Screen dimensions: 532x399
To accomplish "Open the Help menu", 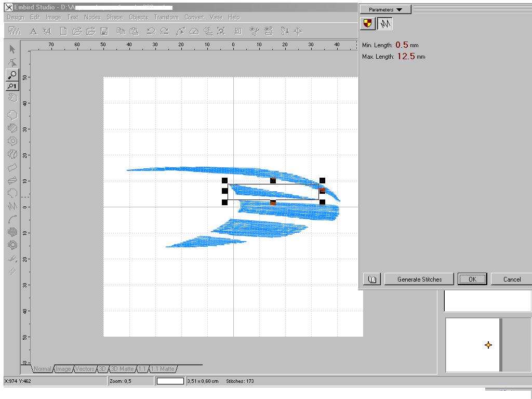I will click(234, 17).
